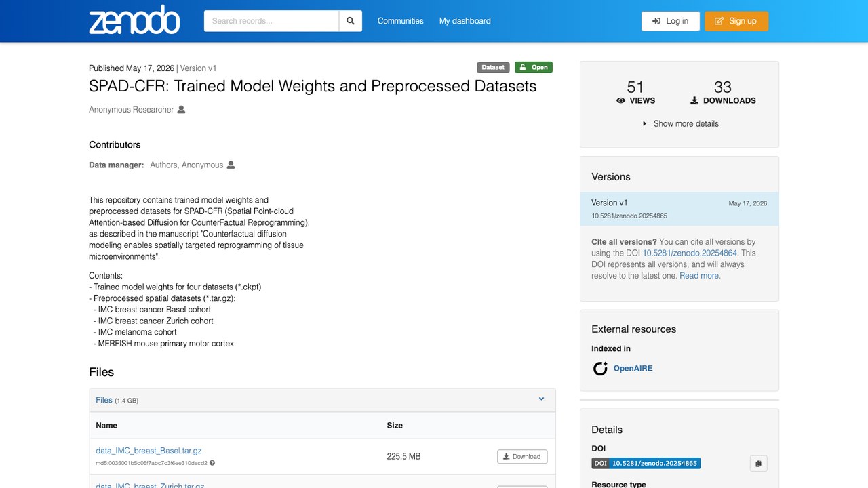The image size is (868, 488).
Task: Click the 225.5 MB file size
Action: (404, 457)
